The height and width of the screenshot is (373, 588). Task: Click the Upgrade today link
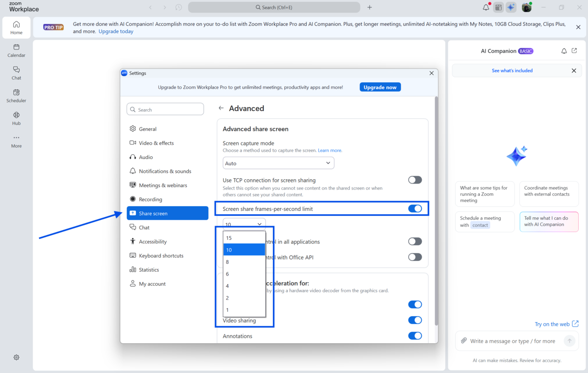(116, 31)
